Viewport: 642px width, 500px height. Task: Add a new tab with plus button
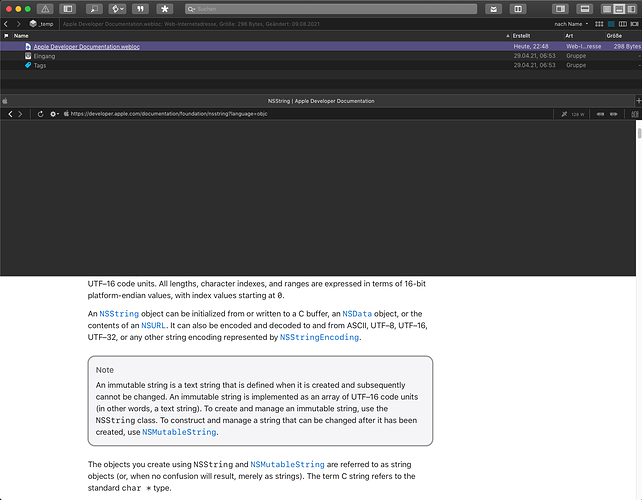coord(638,100)
